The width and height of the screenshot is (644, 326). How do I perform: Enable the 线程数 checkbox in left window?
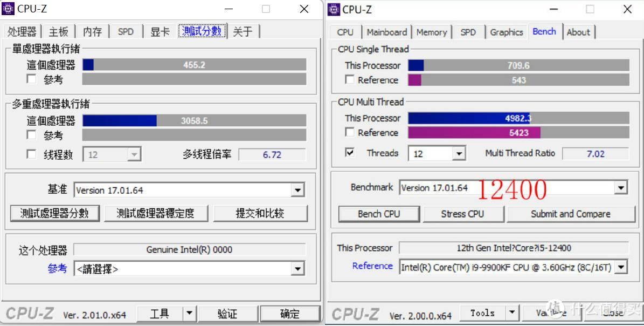point(31,154)
